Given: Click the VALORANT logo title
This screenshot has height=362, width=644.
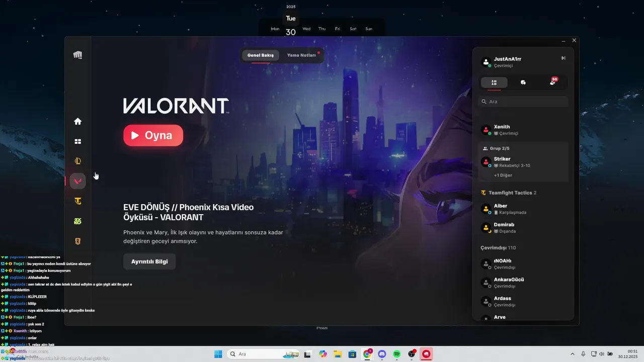Looking at the screenshot, I should coord(176,106).
